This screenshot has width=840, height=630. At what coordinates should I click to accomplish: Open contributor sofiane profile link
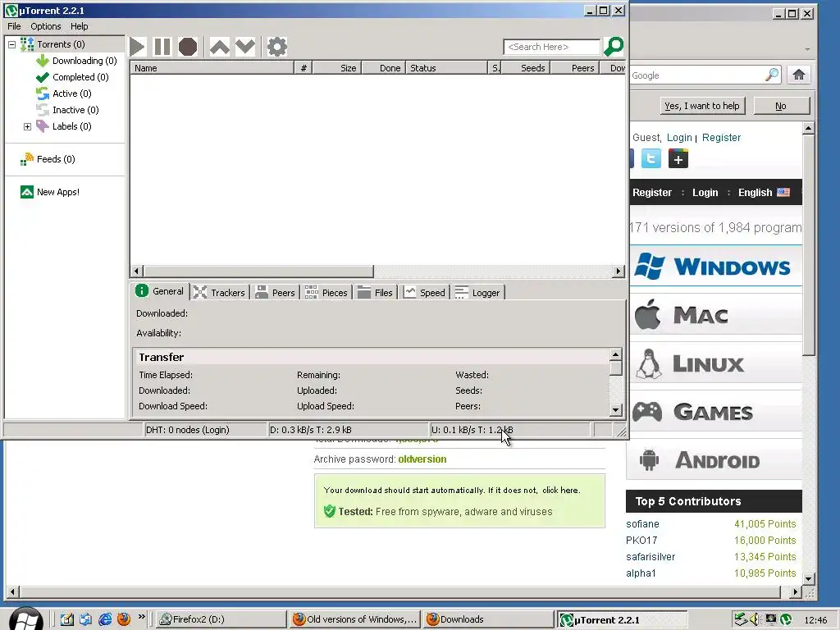pos(642,524)
